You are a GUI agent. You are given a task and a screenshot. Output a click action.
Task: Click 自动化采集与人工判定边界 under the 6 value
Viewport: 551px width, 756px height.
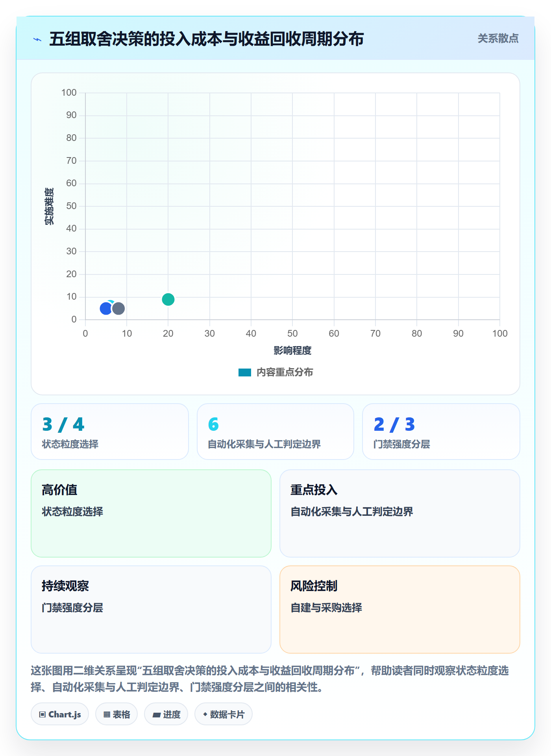coord(264,444)
